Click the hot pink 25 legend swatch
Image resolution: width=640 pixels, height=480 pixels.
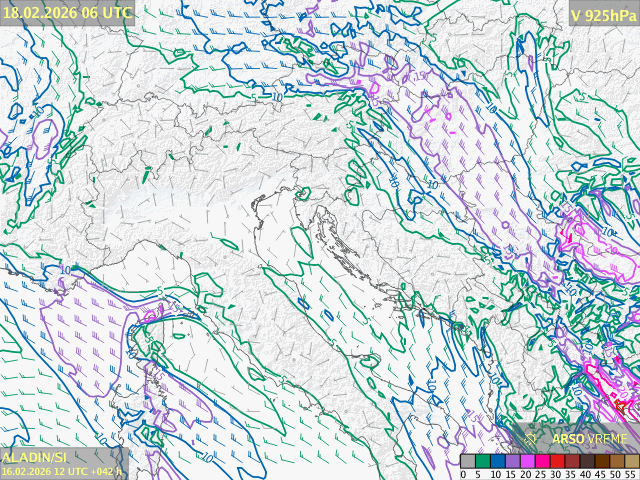click(x=542, y=460)
